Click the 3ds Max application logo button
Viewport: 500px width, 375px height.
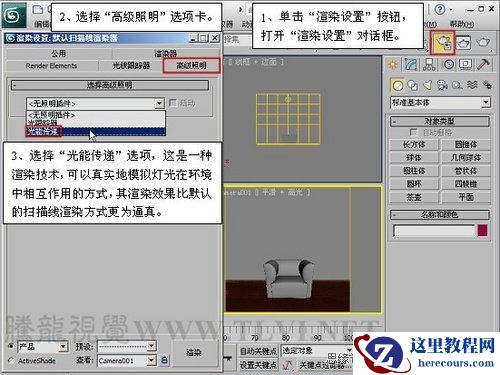pyautogui.click(x=14, y=15)
